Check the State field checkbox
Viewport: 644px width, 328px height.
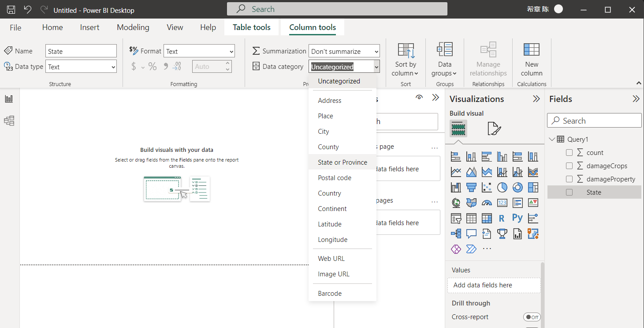[569, 192]
